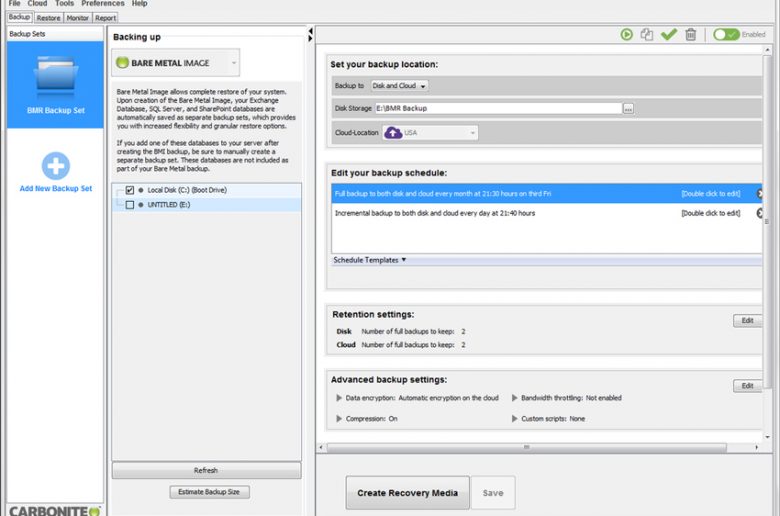Open the Bare Metal Image dropdown

tap(176, 63)
